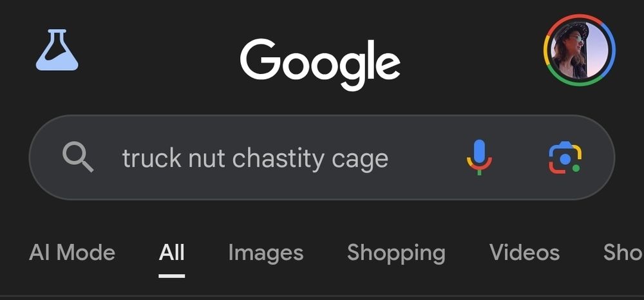Click the white underline beneath the All tab

coord(172,276)
